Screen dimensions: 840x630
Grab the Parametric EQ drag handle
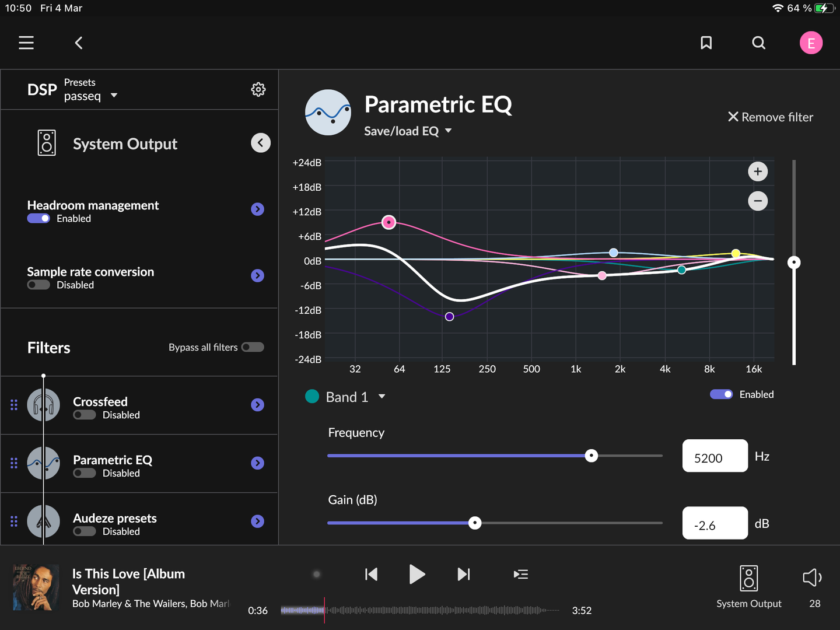pos(14,463)
